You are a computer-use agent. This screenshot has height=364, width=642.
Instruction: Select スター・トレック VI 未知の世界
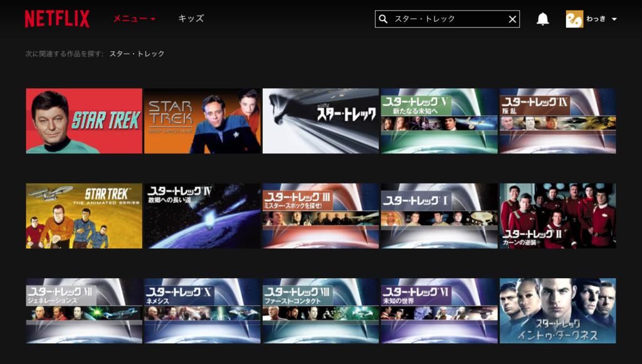(439, 311)
